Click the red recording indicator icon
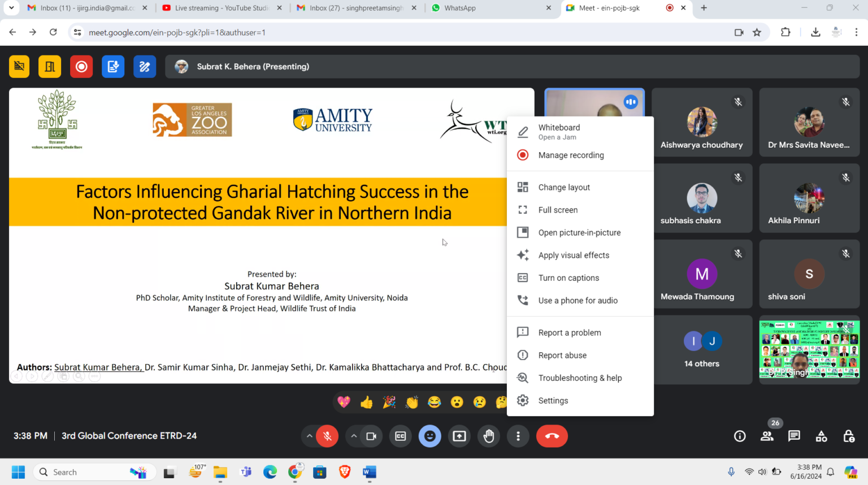868x485 pixels. coord(81,66)
